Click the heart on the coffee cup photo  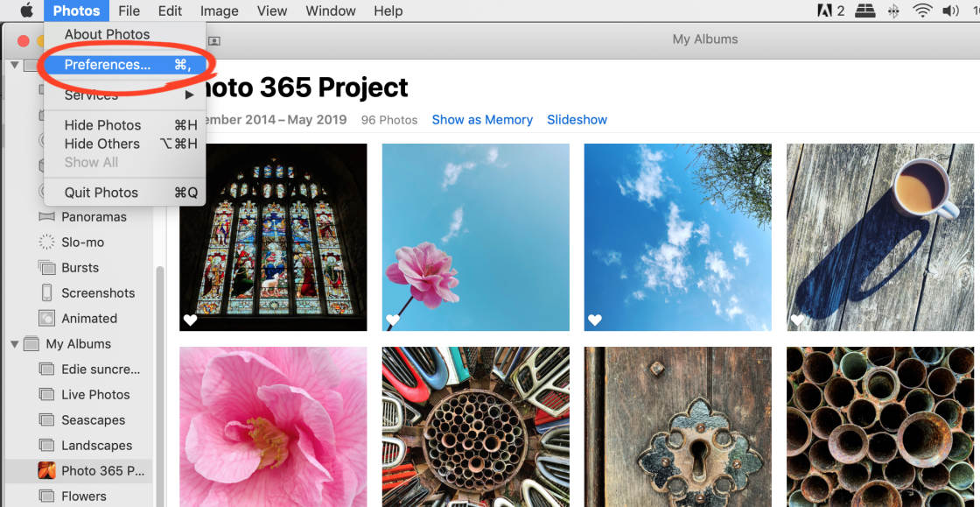click(797, 320)
